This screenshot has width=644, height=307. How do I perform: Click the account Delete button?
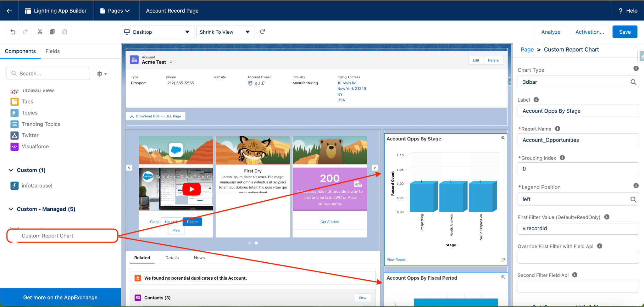(493, 60)
